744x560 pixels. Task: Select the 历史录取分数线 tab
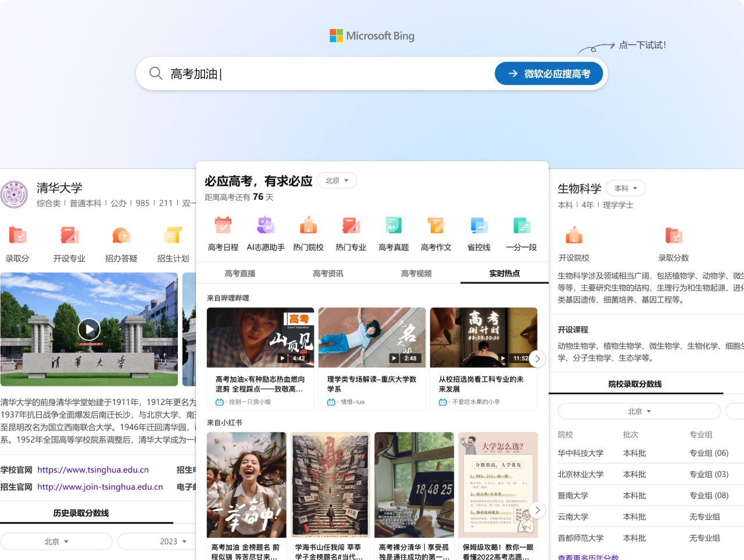pos(81,513)
